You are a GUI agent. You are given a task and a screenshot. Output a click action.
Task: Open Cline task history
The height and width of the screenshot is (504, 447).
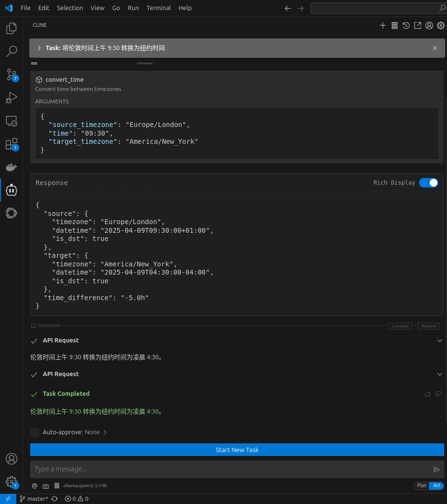(406, 25)
